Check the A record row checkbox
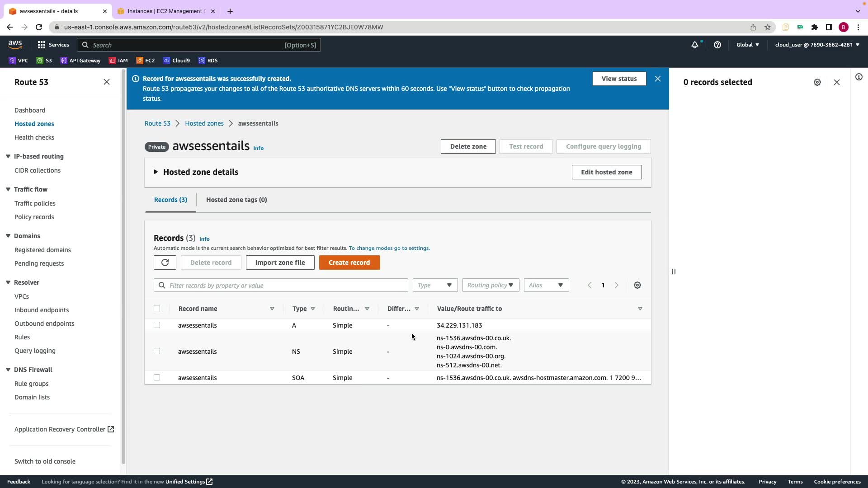Image resolution: width=868 pixels, height=488 pixels. point(157,325)
